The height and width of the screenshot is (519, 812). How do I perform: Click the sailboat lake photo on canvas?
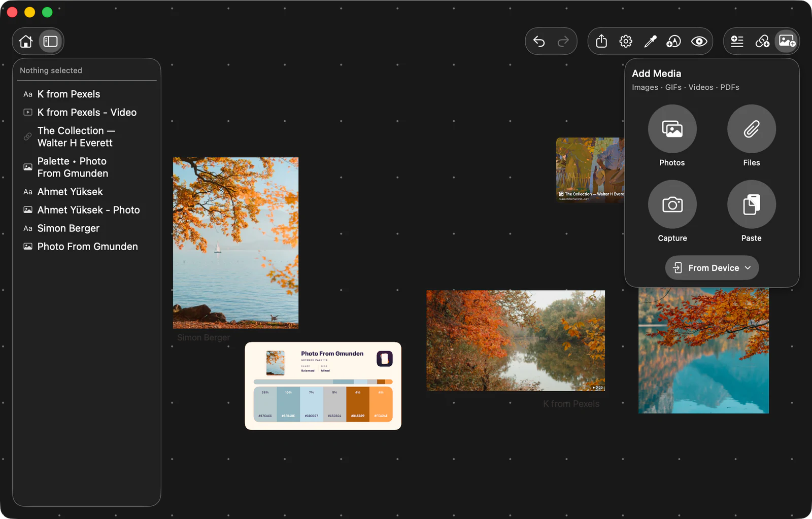[x=235, y=243]
